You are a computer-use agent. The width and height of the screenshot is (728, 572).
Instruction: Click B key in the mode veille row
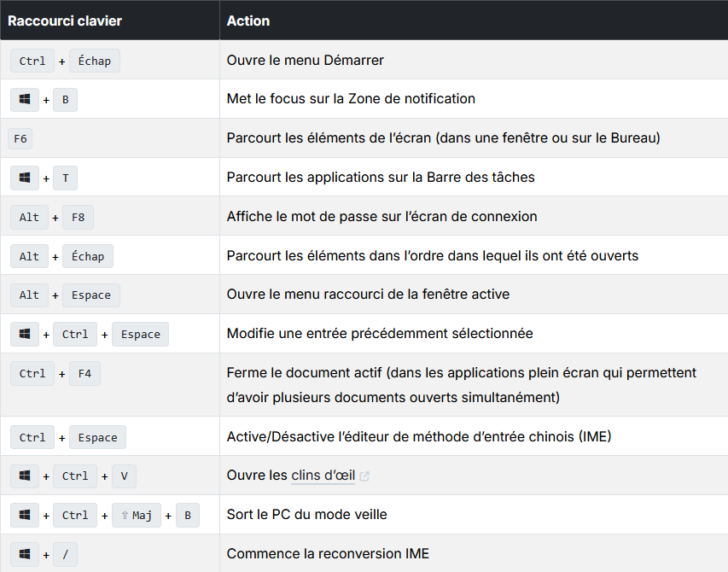click(x=188, y=516)
